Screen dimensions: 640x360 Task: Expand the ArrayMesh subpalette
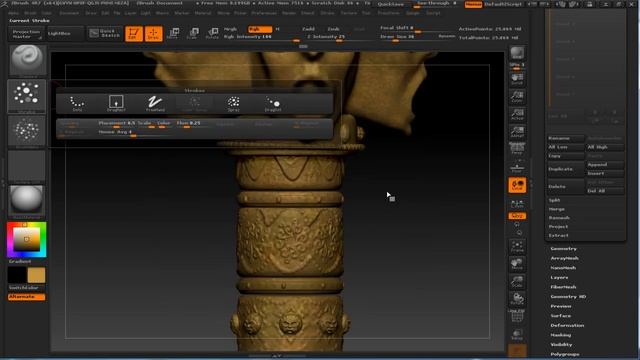pyautogui.click(x=564, y=258)
